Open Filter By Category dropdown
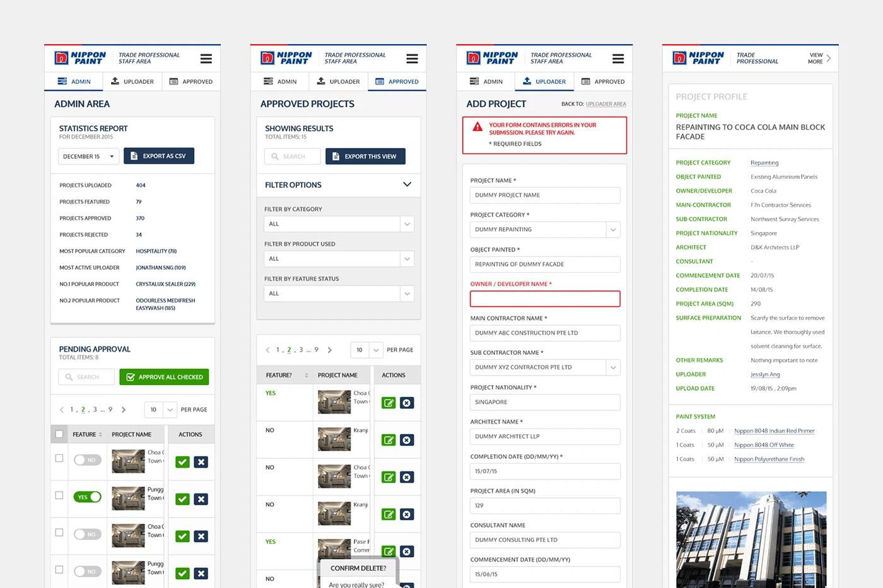 (339, 224)
